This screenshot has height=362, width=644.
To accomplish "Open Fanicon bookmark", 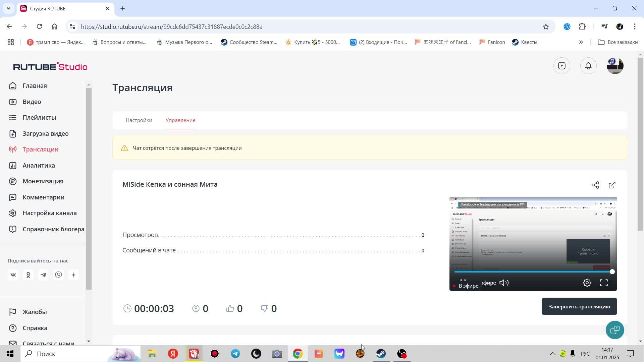I will 492,42.
